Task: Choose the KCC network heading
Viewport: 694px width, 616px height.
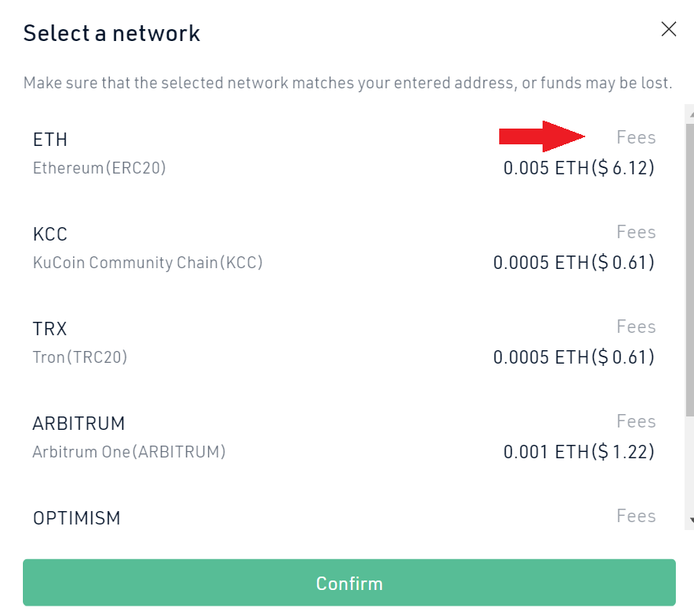Action: pyautogui.click(x=50, y=234)
